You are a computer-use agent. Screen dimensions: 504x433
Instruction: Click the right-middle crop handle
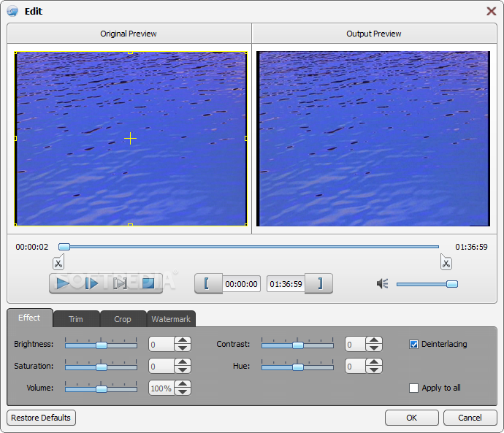click(x=246, y=139)
